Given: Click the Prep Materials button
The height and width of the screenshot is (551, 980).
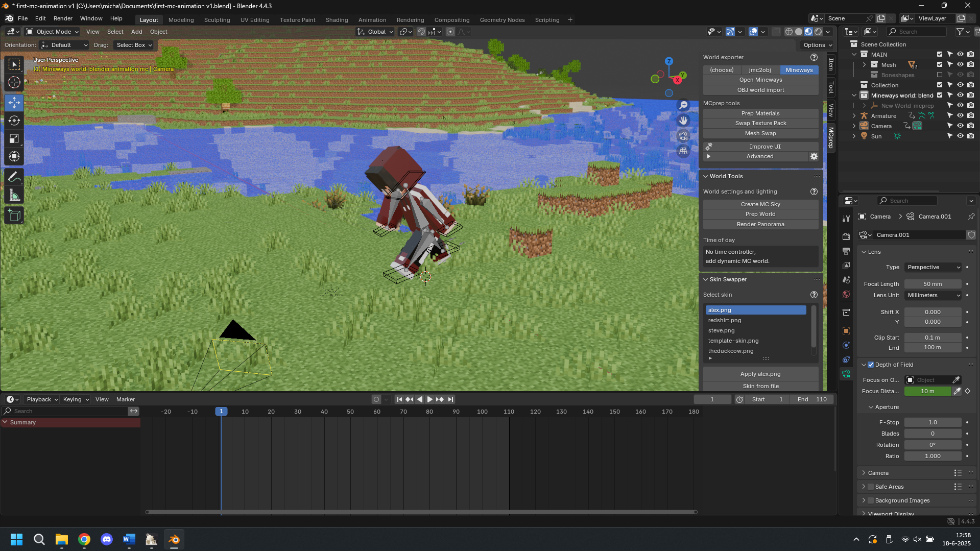Looking at the screenshot, I should tap(760, 113).
